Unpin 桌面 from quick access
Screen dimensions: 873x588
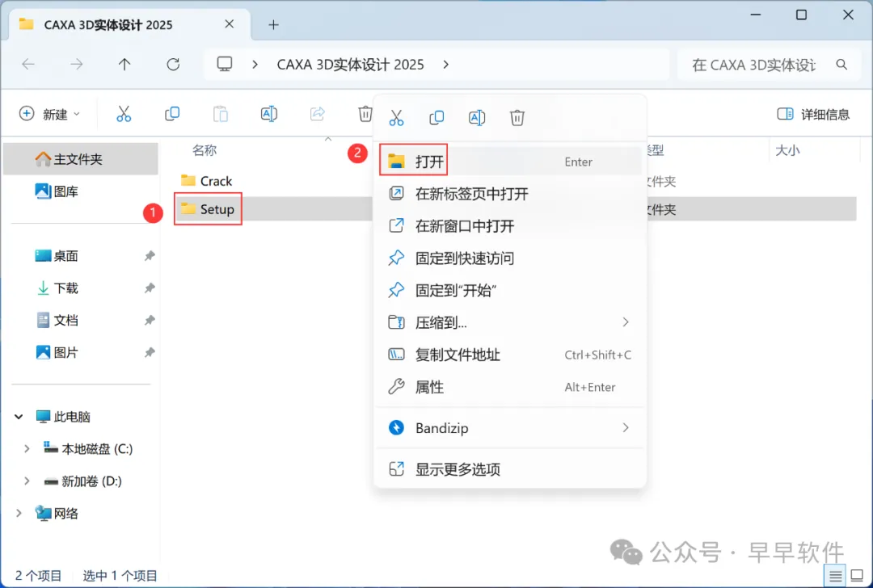pyautogui.click(x=150, y=256)
